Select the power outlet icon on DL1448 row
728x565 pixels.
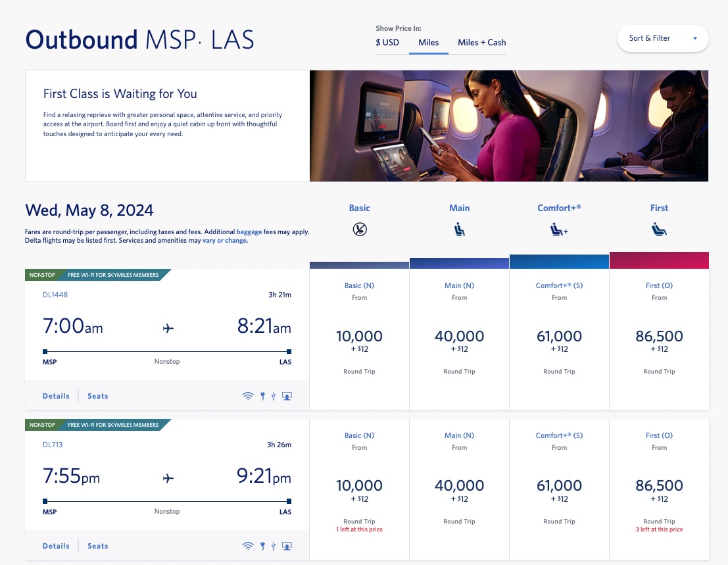(262, 395)
